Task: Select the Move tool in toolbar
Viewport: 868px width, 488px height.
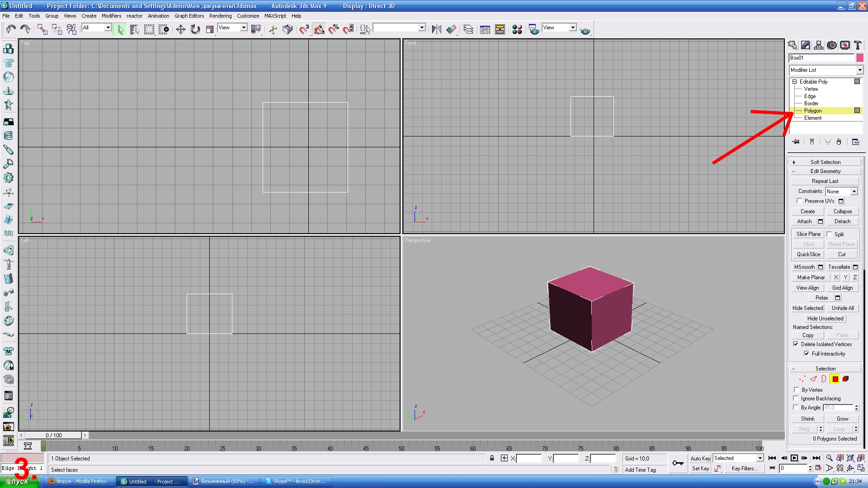Action: point(180,29)
